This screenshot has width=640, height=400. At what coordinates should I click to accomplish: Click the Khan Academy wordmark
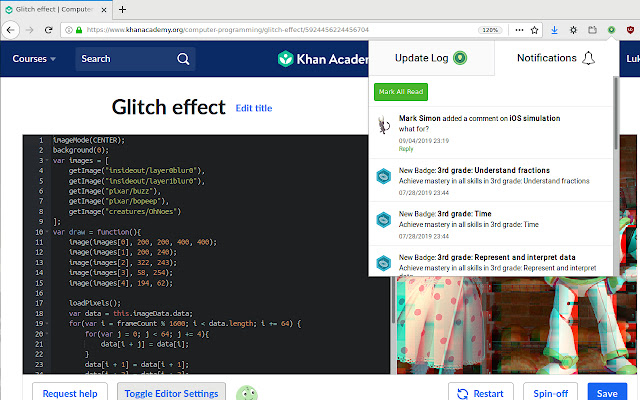click(332, 59)
